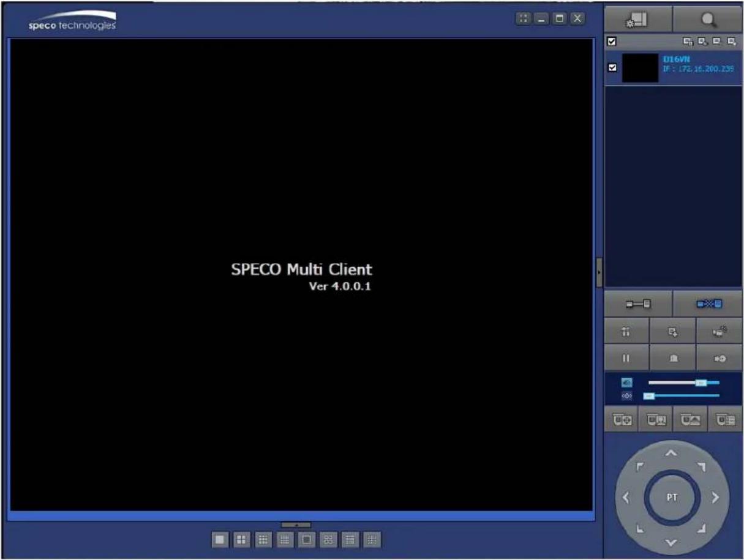The width and height of the screenshot is (744, 560).
Task: Open the setup panel button with monitor icon
Action: [638, 20]
